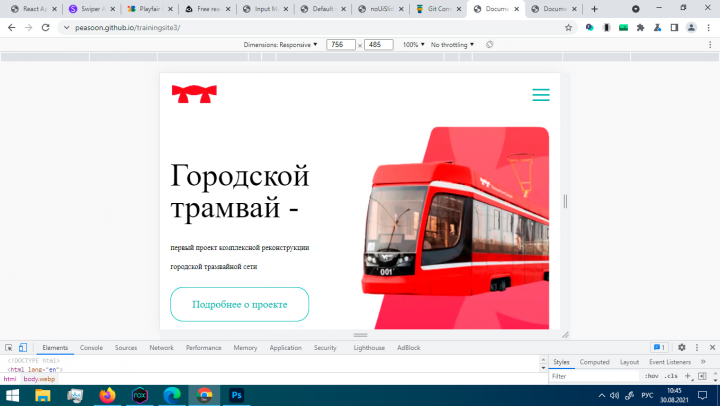Open the Memory panel tab
720x406 pixels.
click(x=245, y=348)
